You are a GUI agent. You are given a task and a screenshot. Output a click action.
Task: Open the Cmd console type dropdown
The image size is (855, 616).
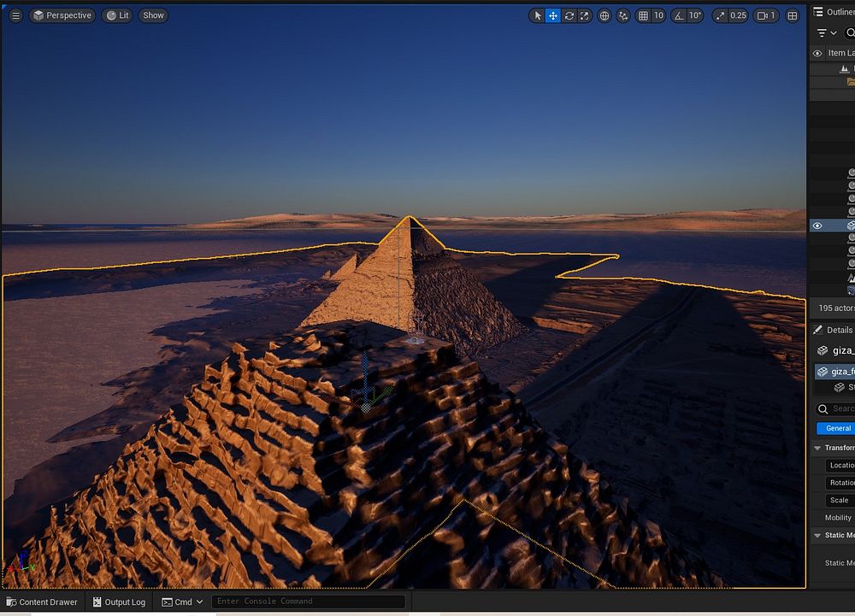click(x=183, y=601)
